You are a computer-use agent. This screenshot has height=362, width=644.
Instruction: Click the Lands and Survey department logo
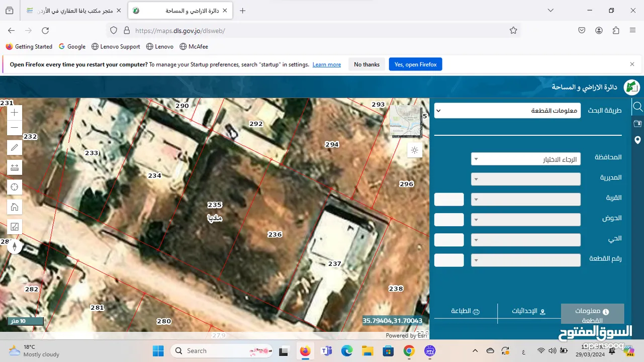(631, 87)
